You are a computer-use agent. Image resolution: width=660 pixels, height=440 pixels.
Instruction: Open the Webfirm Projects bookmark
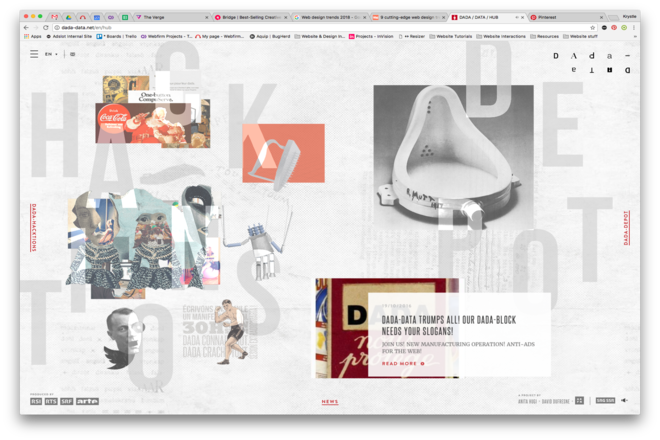coord(166,36)
